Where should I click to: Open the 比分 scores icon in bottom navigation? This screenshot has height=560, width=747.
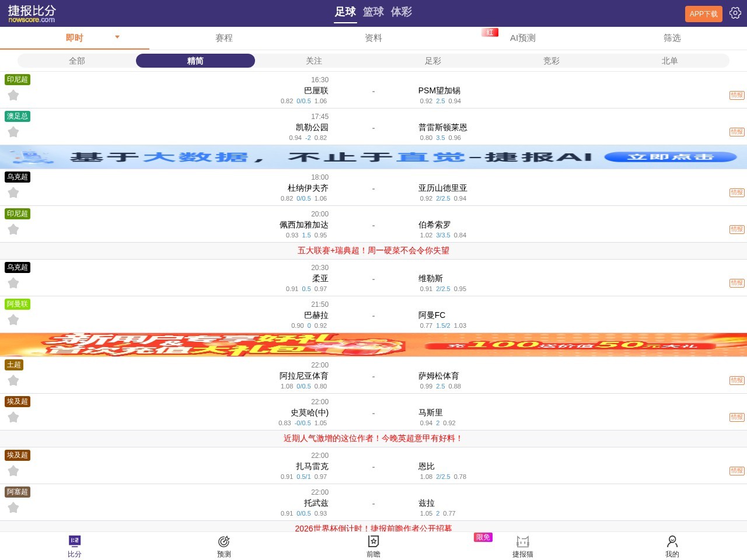coord(74,546)
